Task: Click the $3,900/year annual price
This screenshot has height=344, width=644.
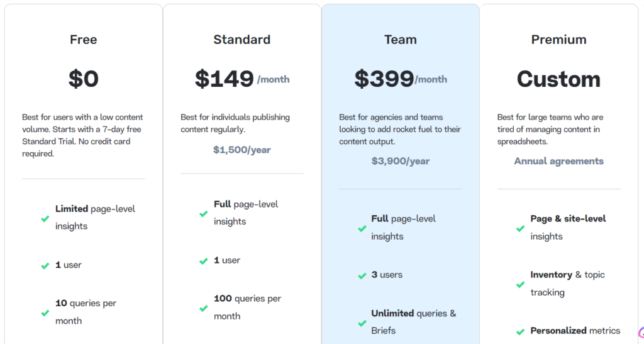Action: pos(401,161)
